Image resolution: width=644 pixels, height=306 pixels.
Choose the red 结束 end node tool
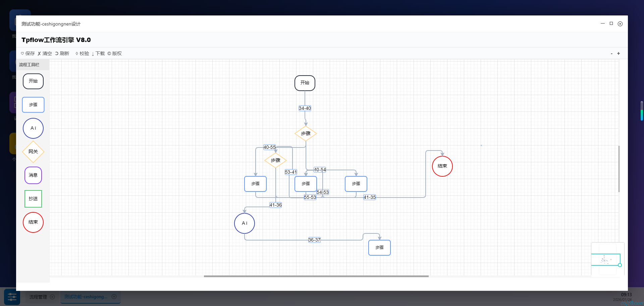click(x=33, y=222)
